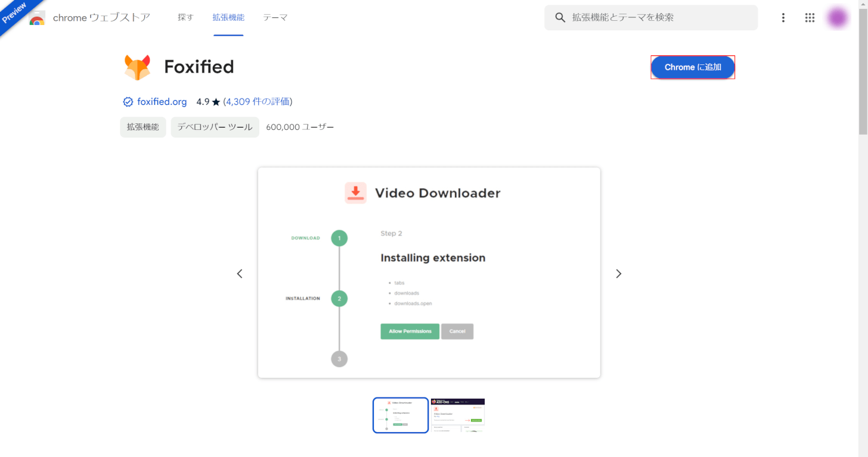Click the Chrome に追加 button
The height and width of the screenshot is (457, 868).
(x=693, y=67)
